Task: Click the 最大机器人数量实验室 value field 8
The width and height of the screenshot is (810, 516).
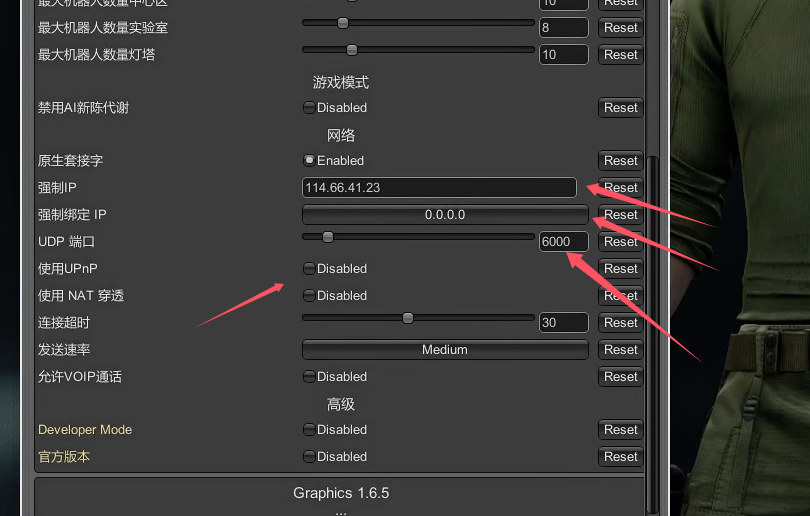Action: pos(564,28)
